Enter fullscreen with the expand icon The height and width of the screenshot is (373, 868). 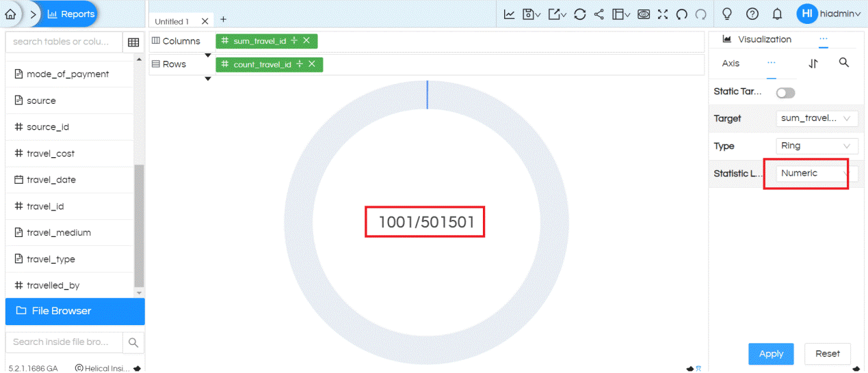(x=662, y=14)
